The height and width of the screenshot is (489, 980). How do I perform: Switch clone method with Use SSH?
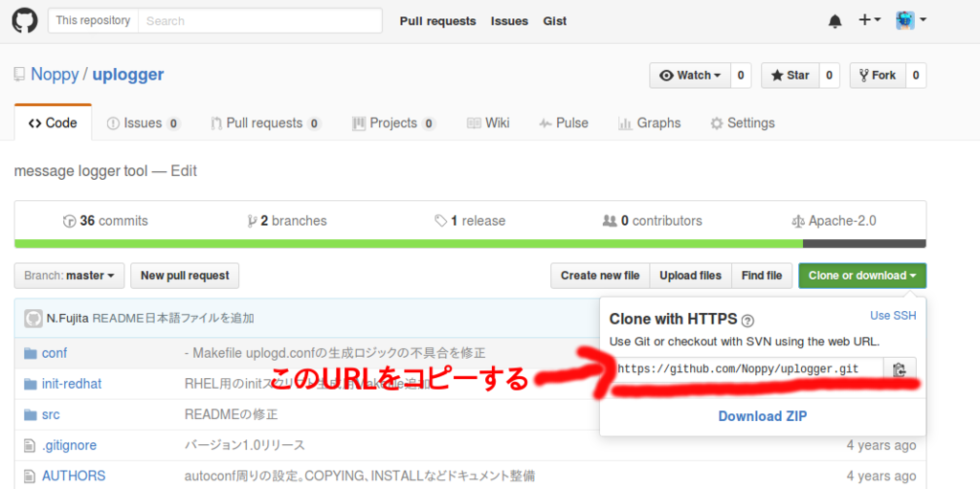coord(893,316)
